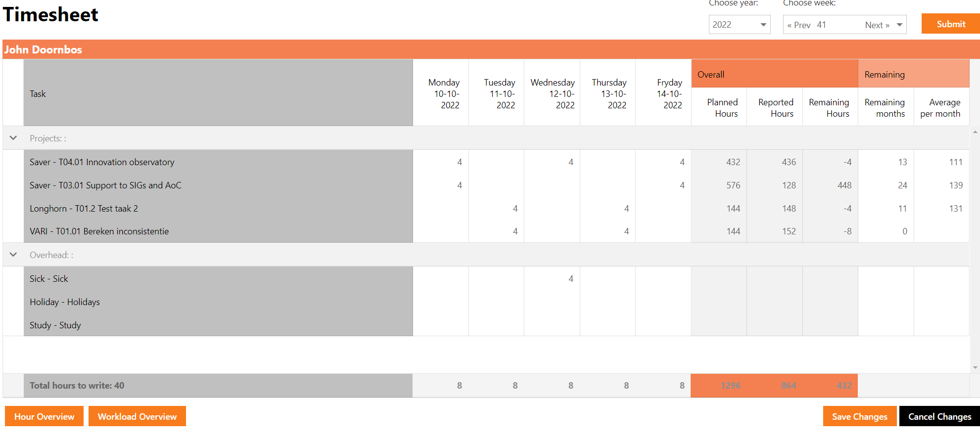Click the Task column header
This screenshot has width=980, height=442.
(x=218, y=93)
